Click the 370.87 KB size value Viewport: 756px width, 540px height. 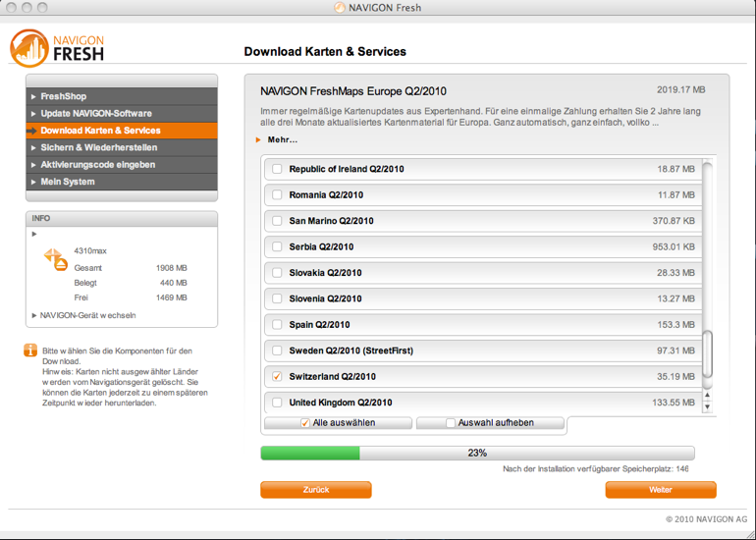(674, 221)
